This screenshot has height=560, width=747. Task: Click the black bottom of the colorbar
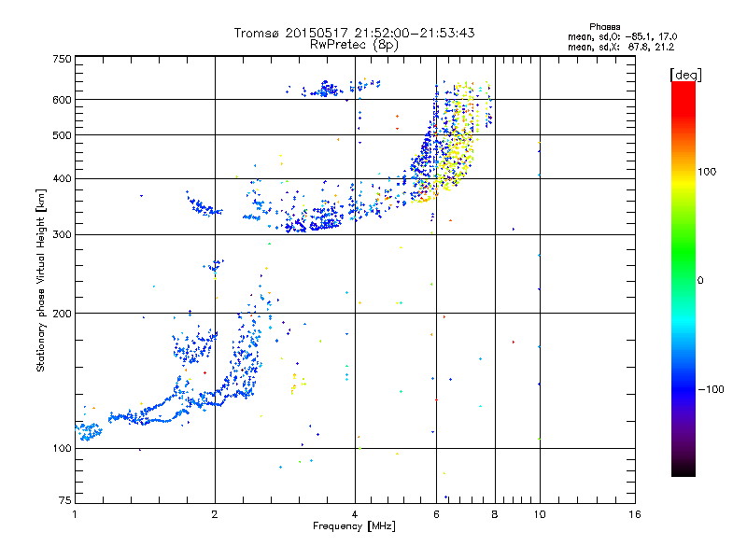[x=684, y=469]
